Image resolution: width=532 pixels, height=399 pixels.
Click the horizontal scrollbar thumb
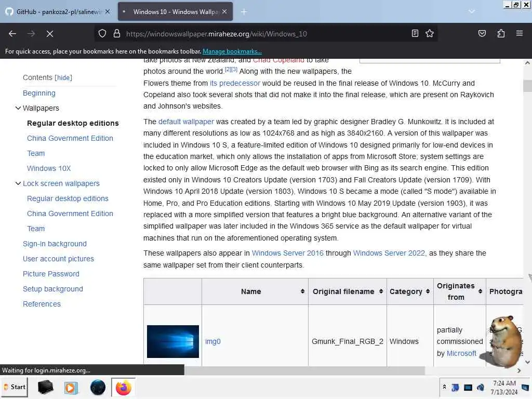304,371
